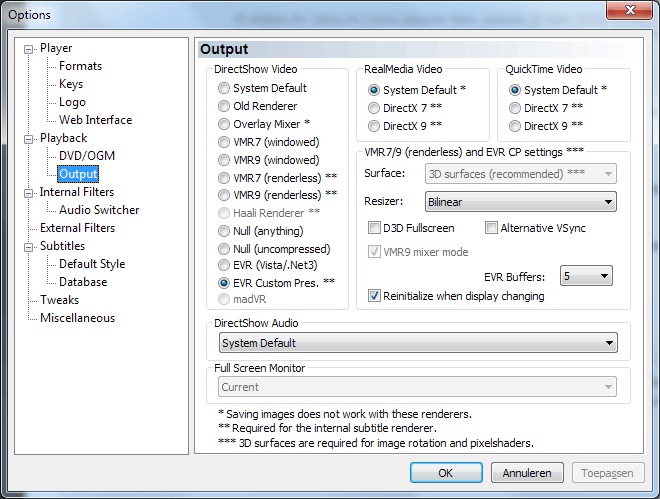Open the Keys settings page
Viewport: 660px width, 499px height.
point(71,84)
